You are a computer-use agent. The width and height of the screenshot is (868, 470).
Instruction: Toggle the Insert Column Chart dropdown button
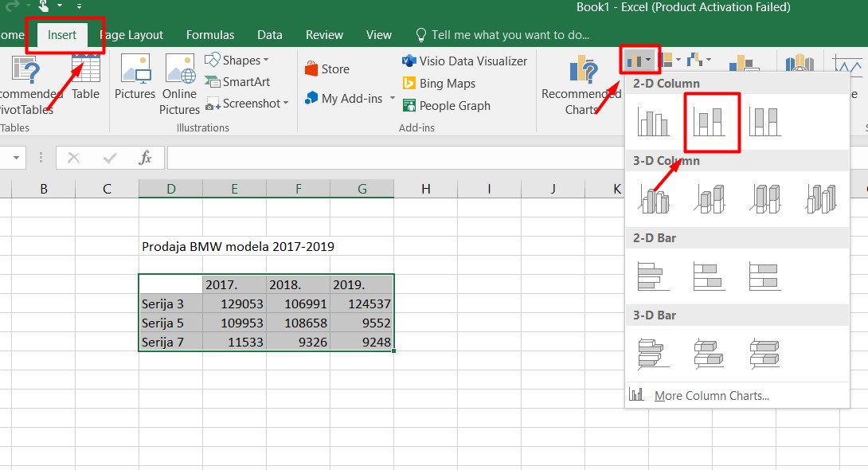click(x=640, y=60)
